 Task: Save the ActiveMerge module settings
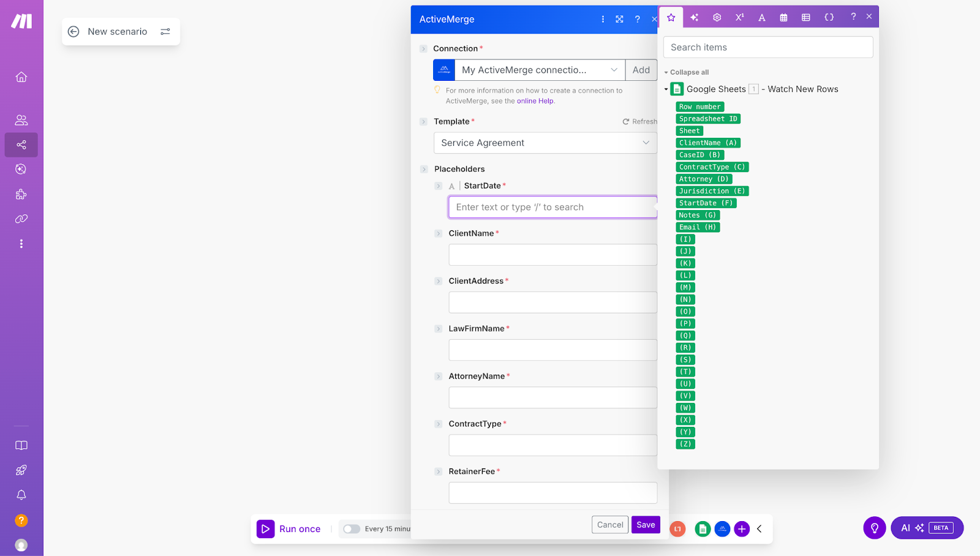(645, 524)
